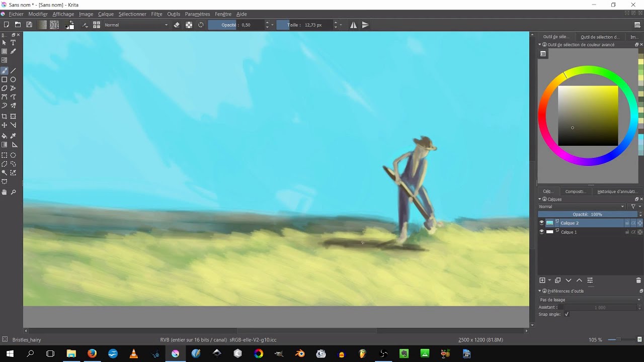Toggle preserve alpha in toolbar
Viewport: 644px width, 362px height.
pyautogui.click(x=189, y=25)
